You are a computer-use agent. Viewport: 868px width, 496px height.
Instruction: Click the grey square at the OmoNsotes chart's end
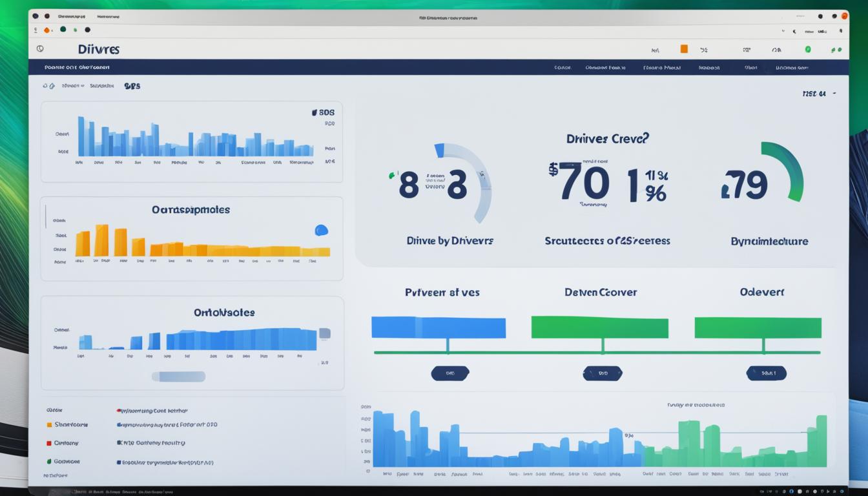325,333
